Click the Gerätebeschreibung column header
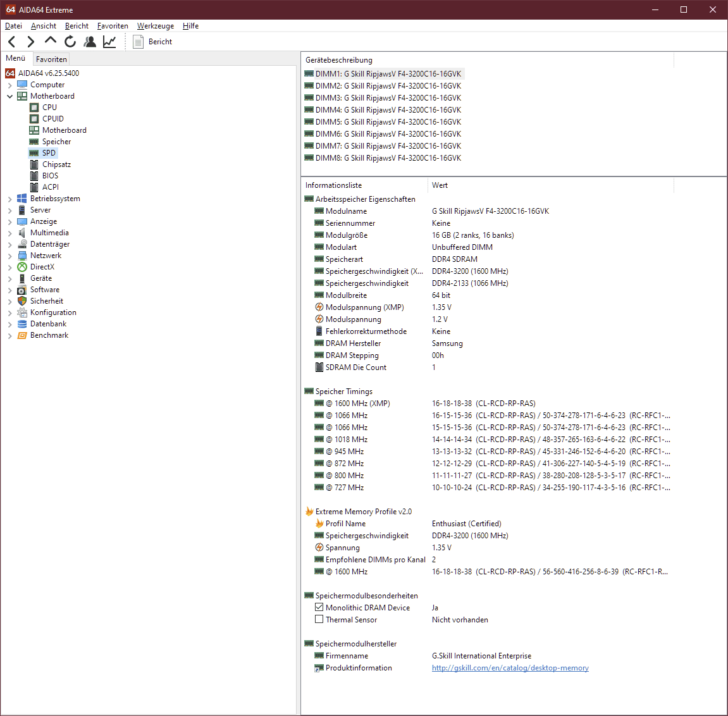The height and width of the screenshot is (716, 728). point(488,60)
